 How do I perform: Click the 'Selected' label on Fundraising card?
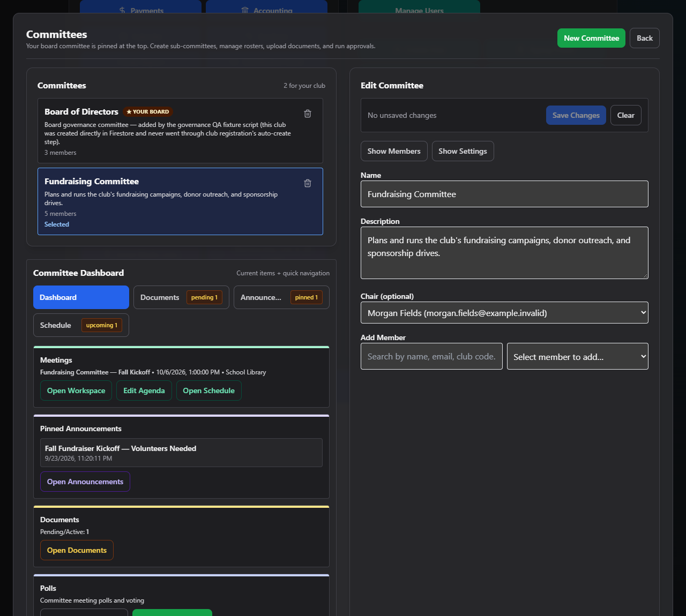coord(57,224)
